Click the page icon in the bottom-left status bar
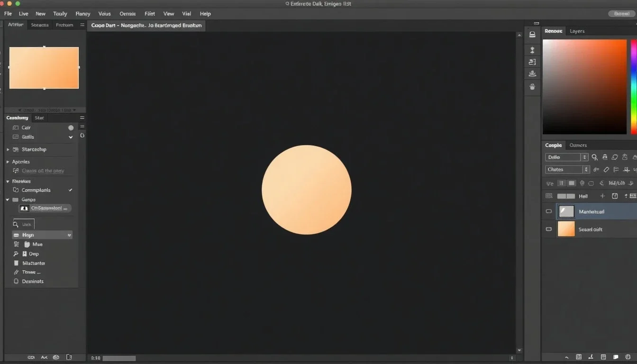Viewport: 637px width, 364px height. point(69,357)
